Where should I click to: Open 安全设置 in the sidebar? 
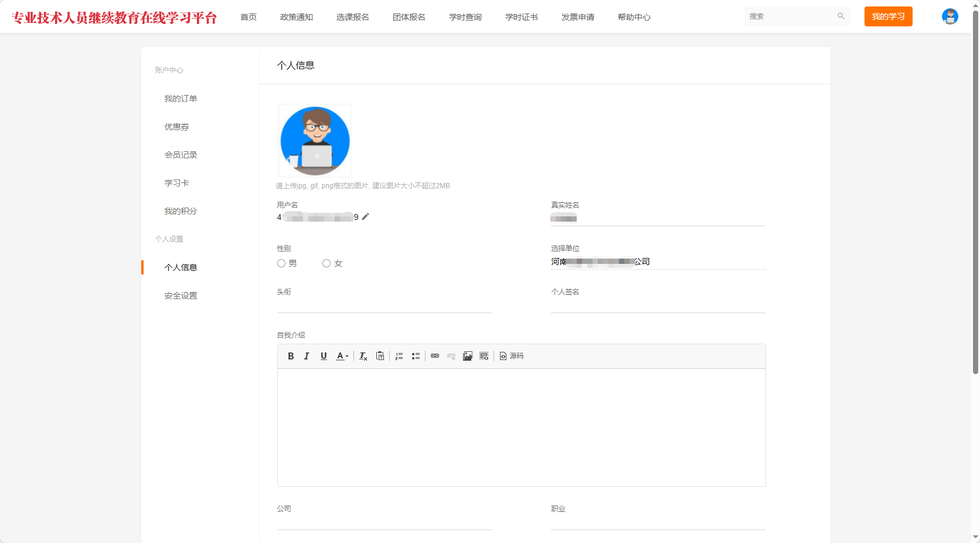coord(181,296)
